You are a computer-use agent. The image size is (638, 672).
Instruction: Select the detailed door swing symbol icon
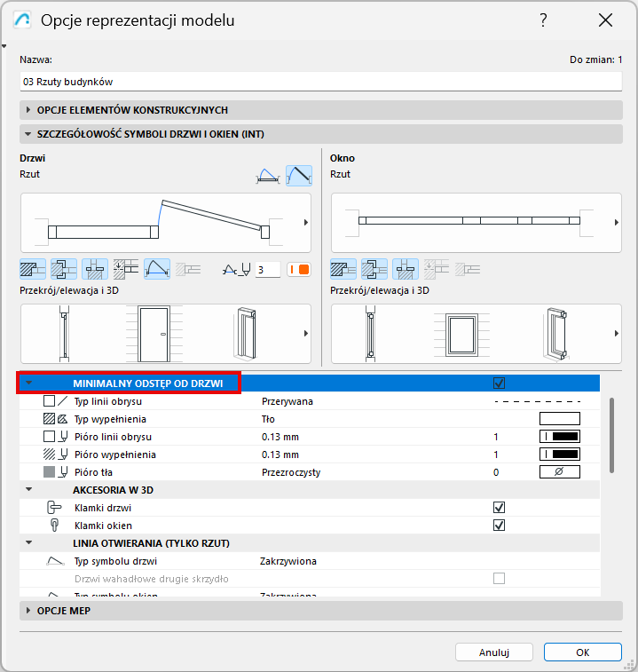pyautogui.click(x=299, y=176)
